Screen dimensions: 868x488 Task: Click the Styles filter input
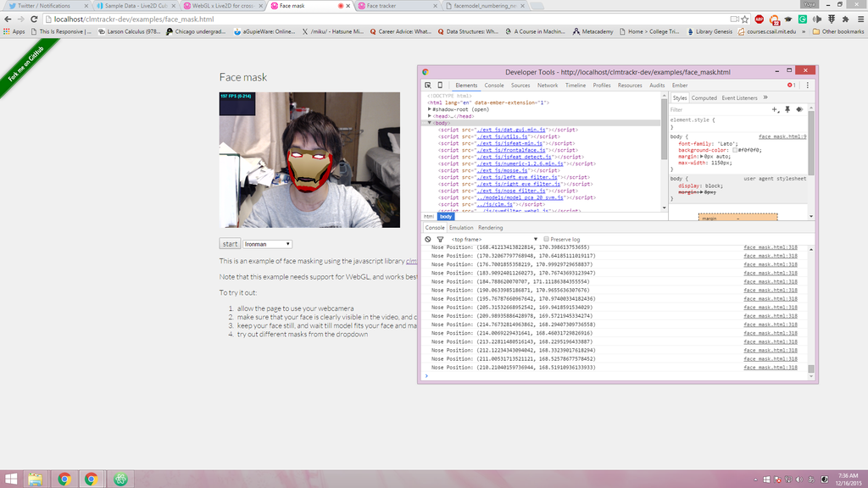[x=719, y=109]
